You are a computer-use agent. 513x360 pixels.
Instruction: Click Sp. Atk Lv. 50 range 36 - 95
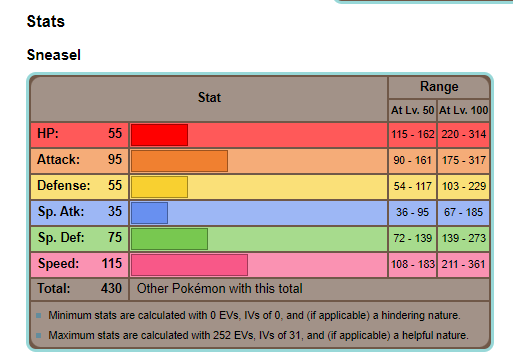[412, 213]
